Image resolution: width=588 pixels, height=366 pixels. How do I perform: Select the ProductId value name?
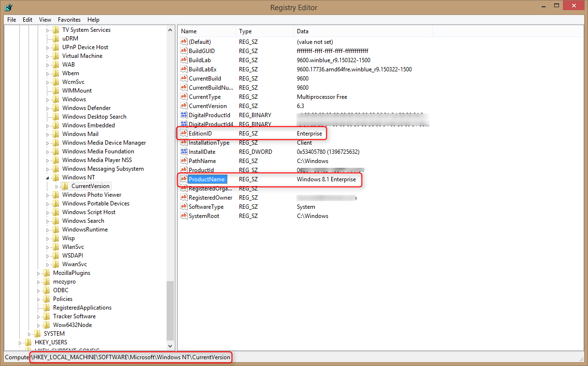[201, 170]
